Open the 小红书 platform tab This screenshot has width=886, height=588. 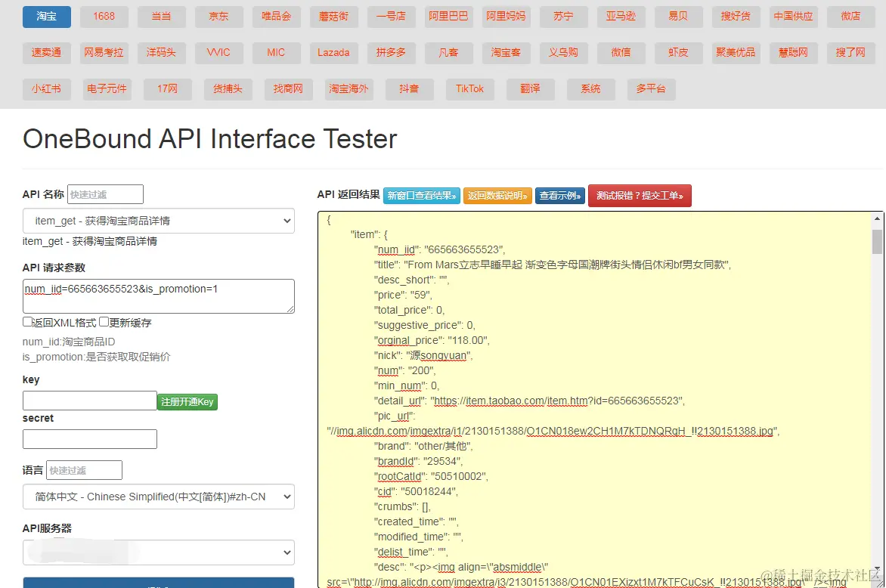pyautogui.click(x=46, y=88)
